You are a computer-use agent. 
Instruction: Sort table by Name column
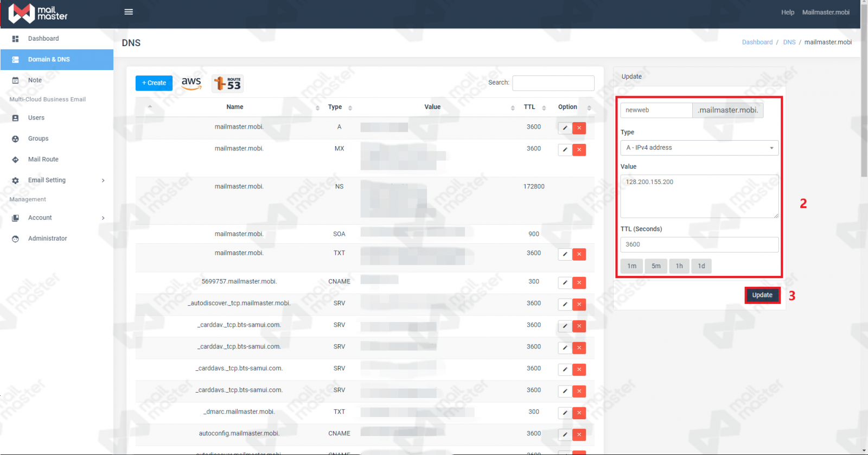pyautogui.click(x=235, y=107)
